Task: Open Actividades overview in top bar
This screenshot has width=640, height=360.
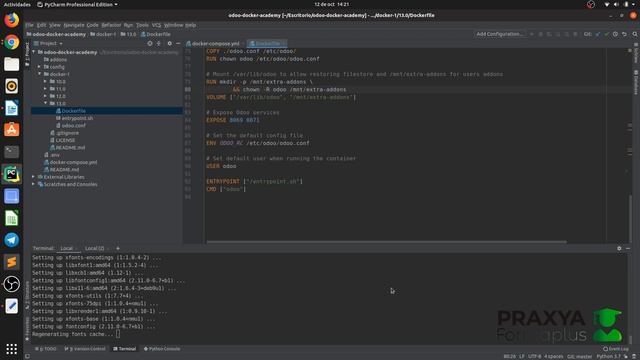Action: point(17,4)
